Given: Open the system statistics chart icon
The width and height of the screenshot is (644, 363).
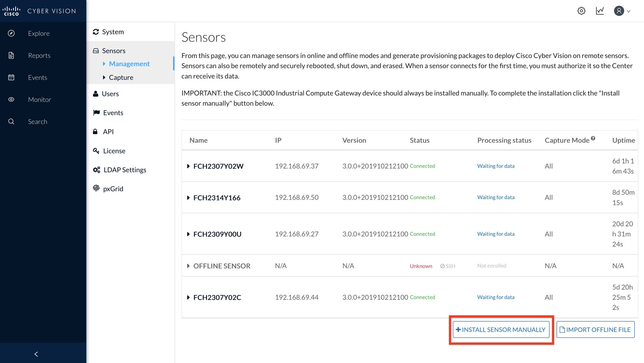Looking at the screenshot, I should coord(600,11).
